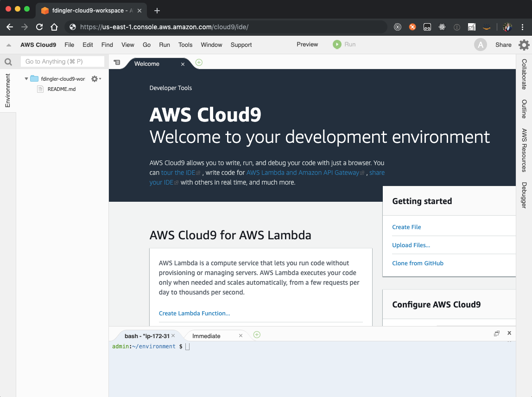
Task: Click the green Run play icon
Action: (x=337, y=45)
